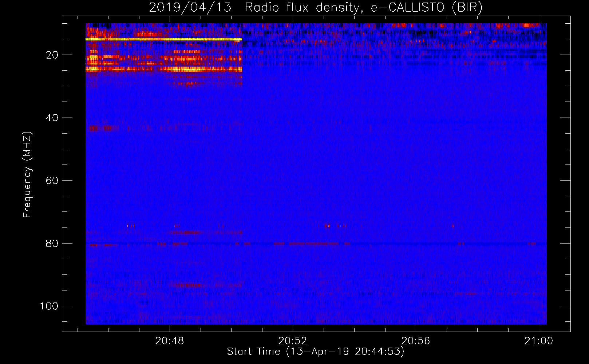
Task: Click the 20:56 time tick label
Action: click(416, 341)
